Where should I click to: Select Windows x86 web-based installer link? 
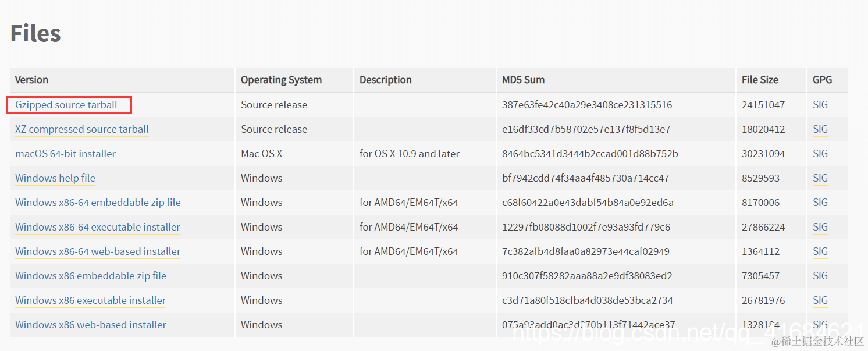(91, 325)
